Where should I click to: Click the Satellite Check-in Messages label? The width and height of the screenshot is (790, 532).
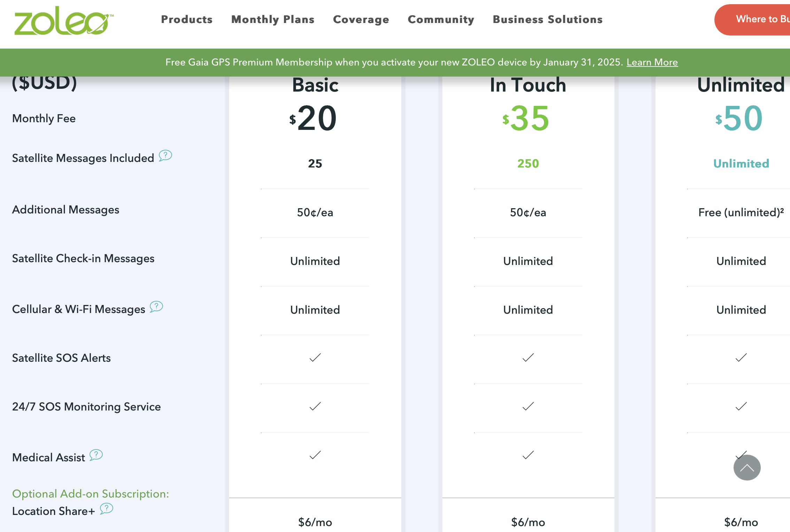83,259
